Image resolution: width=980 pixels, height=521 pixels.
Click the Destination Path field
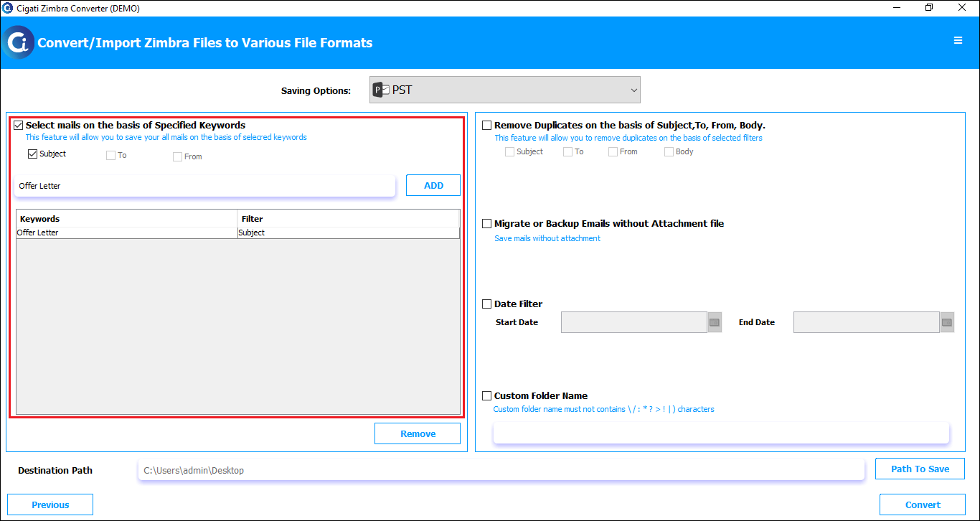501,470
